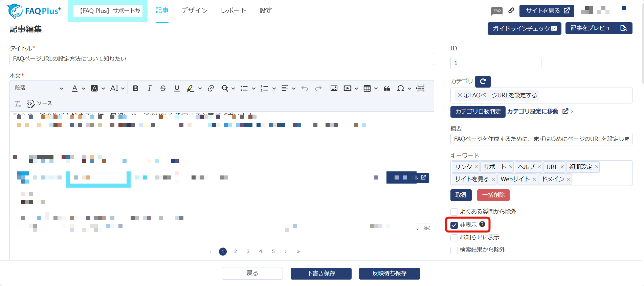Undo the last edit
This screenshot has width=644, height=286.
click(305, 88)
